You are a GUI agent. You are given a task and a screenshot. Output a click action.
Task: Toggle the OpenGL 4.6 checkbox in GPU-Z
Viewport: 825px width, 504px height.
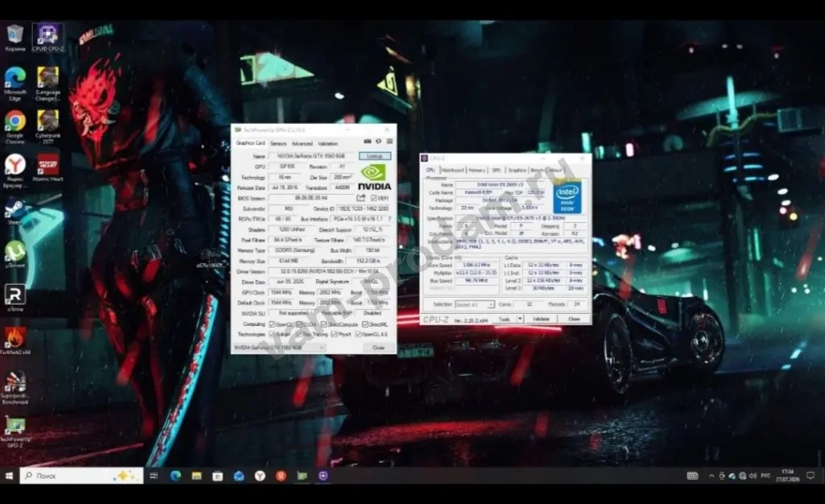(359, 334)
